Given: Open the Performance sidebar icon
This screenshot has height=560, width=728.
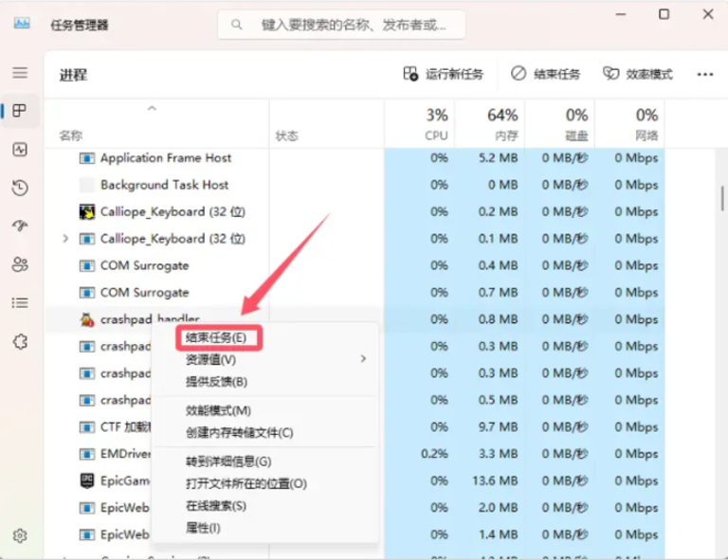Looking at the screenshot, I should click(20, 150).
